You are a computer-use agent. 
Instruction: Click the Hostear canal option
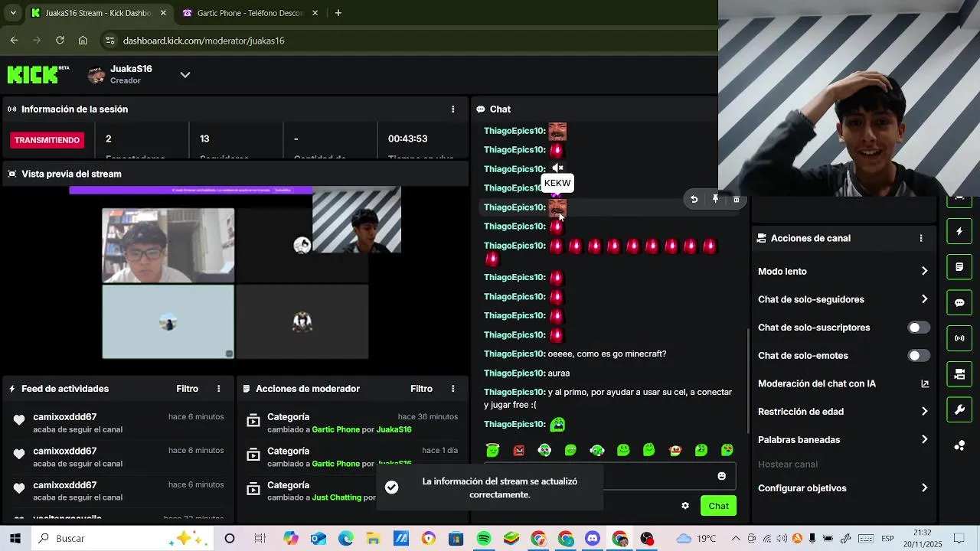point(788,465)
